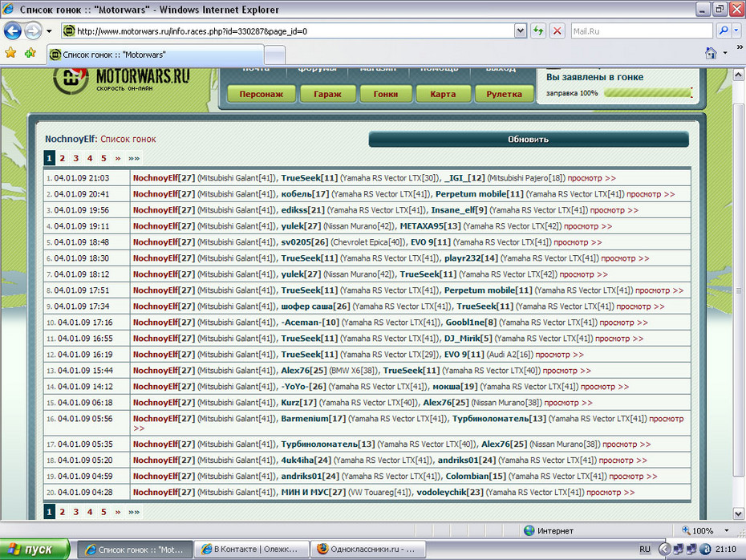Click the search magnifier icon

click(x=724, y=31)
